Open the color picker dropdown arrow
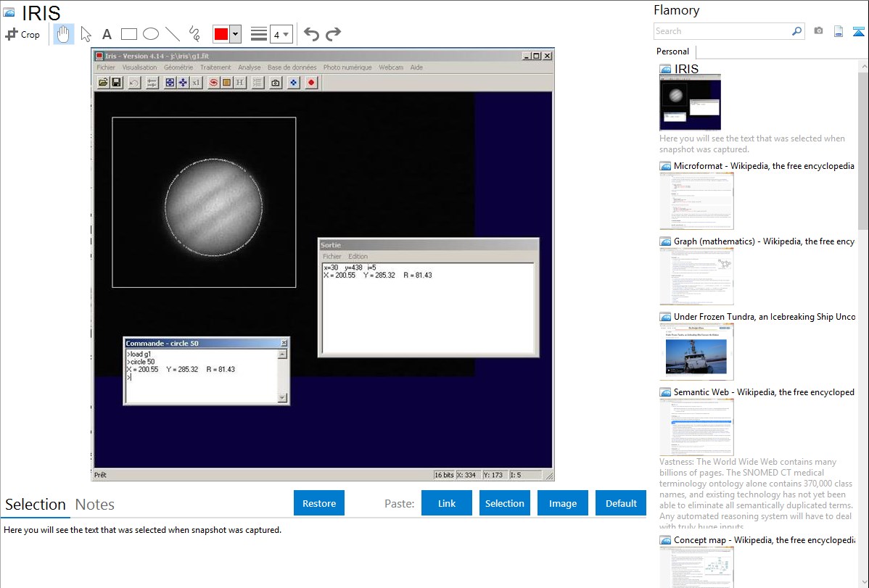The height and width of the screenshot is (588, 869). (x=235, y=34)
